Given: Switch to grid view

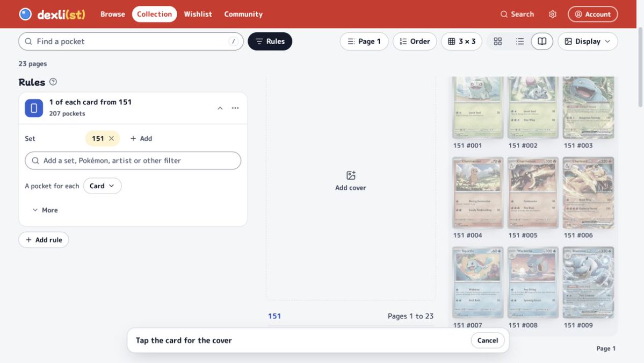Looking at the screenshot, I should coord(498,41).
